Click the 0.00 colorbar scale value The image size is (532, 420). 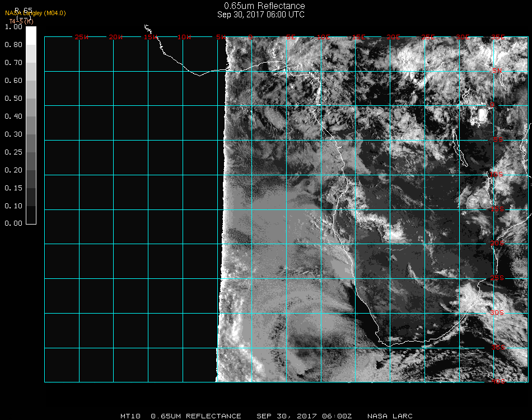tap(13, 223)
